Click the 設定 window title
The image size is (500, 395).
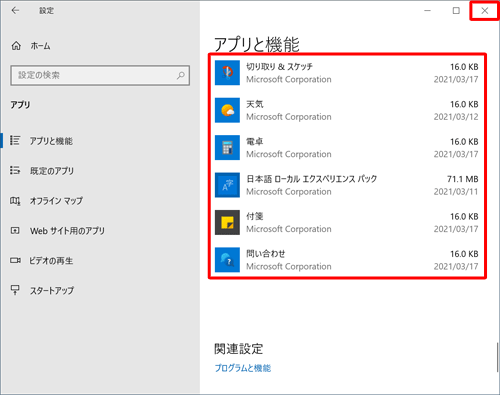pyautogui.click(x=46, y=11)
